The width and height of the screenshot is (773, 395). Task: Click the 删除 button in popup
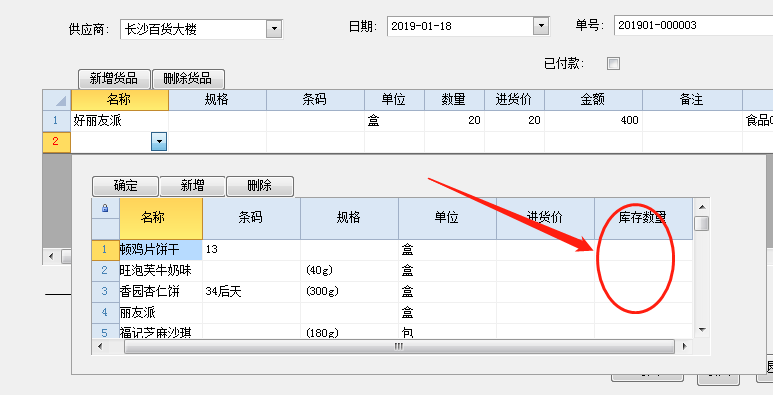[x=260, y=186]
